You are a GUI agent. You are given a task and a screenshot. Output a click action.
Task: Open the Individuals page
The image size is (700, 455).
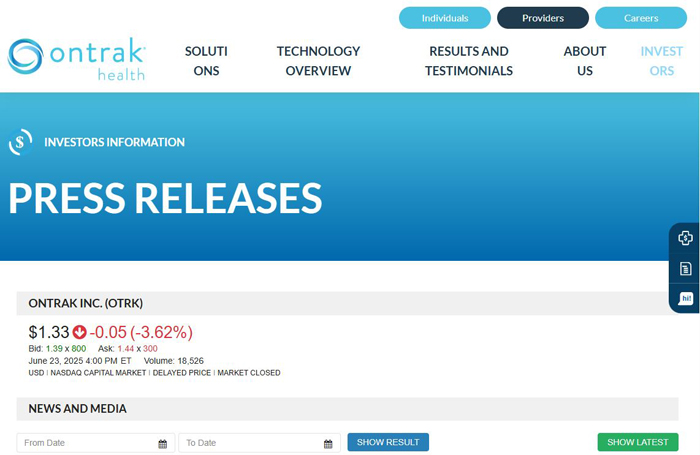(x=445, y=18)
